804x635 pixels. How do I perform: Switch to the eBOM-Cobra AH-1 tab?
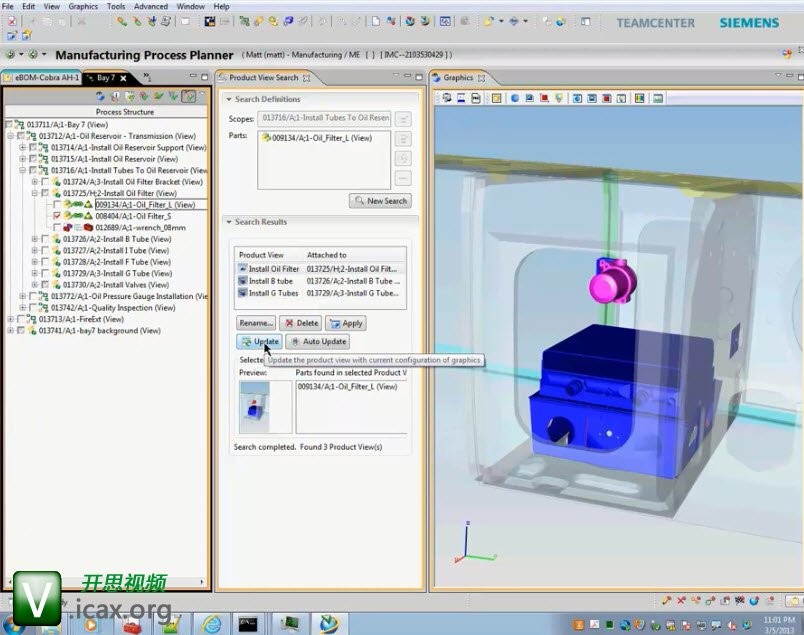tap(42, 78)
